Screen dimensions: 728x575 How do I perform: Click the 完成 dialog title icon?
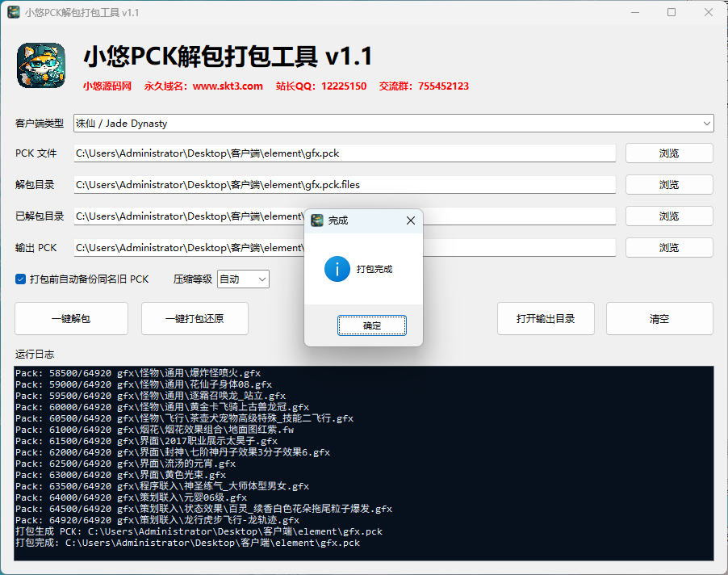pyautogui.click(x=317, y=220)
